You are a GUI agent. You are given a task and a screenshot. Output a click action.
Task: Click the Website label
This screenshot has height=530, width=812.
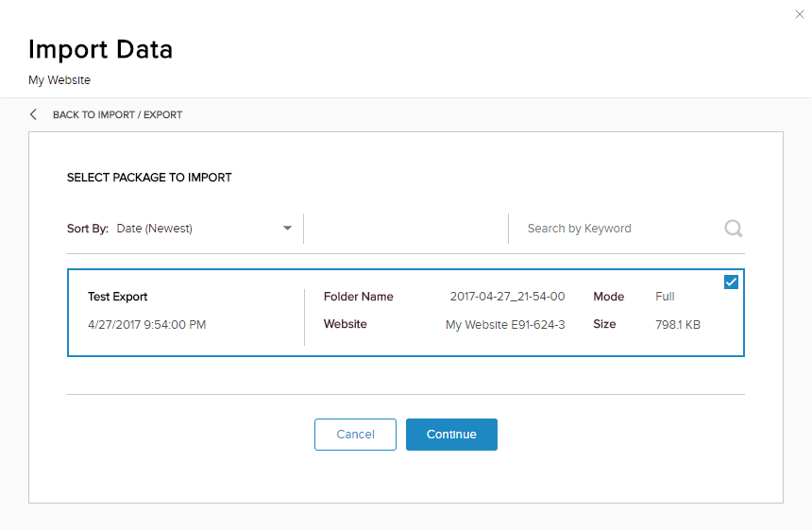[x=346, y=324]
